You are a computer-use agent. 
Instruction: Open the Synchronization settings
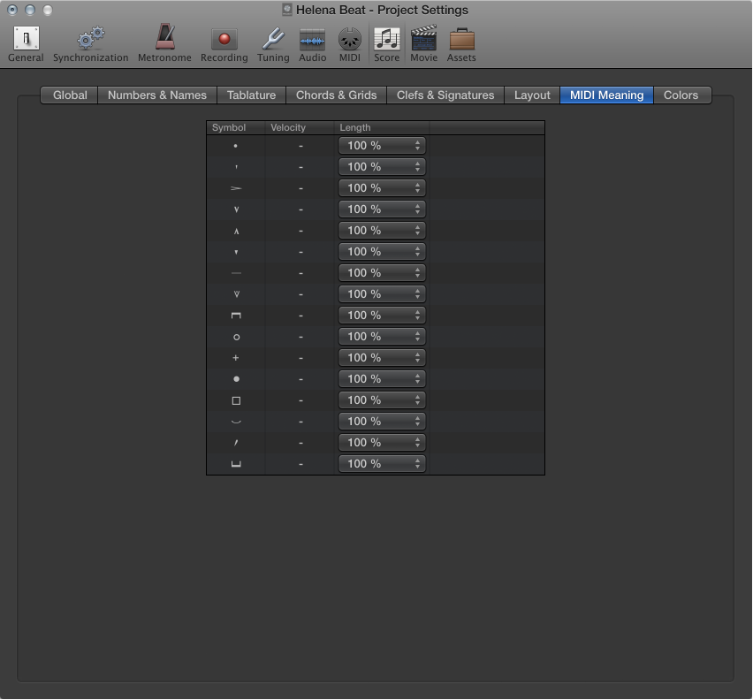[x=90, y=40]
